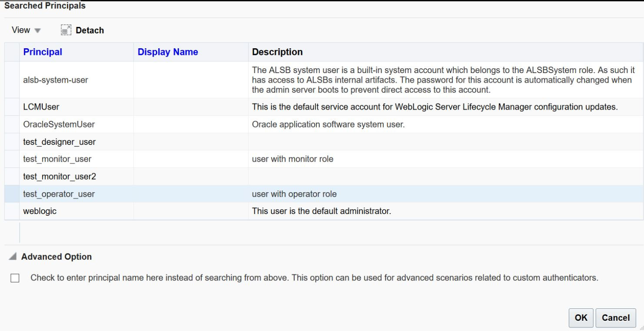The image size is (644, 331).
Task: Select the weblogic principal row
Action: (40, 211)
